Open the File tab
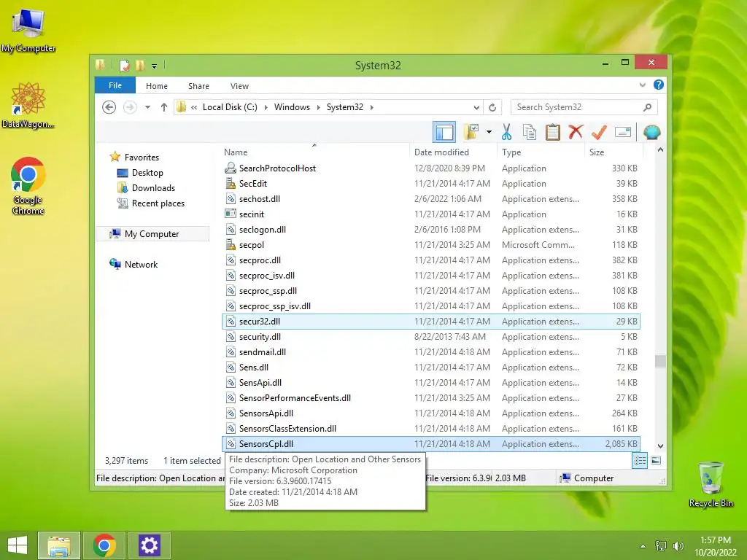 (x=115, y=86)
